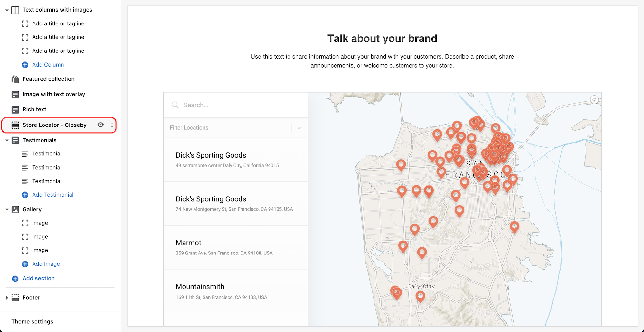Click the Featured collection tag icon
This screenshot has width=644, height=332.
pyautogui.click(x=15, y=79)
